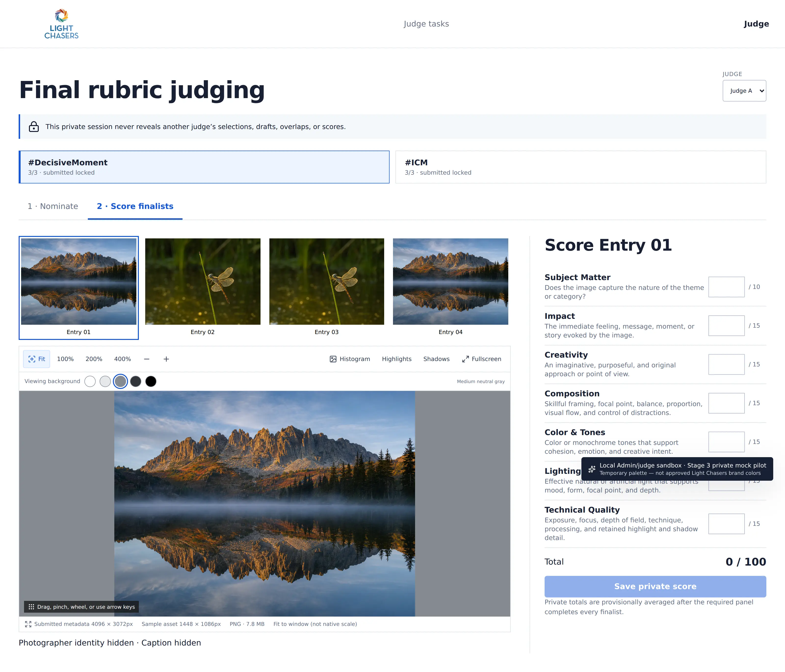Choose the white viewing background swatch
Viewport: 785px width, 672px height.
click(90, 381)
